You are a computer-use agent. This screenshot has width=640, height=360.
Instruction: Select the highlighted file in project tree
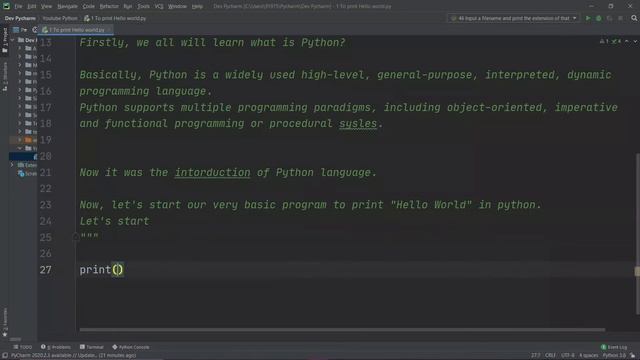(23, 156)
